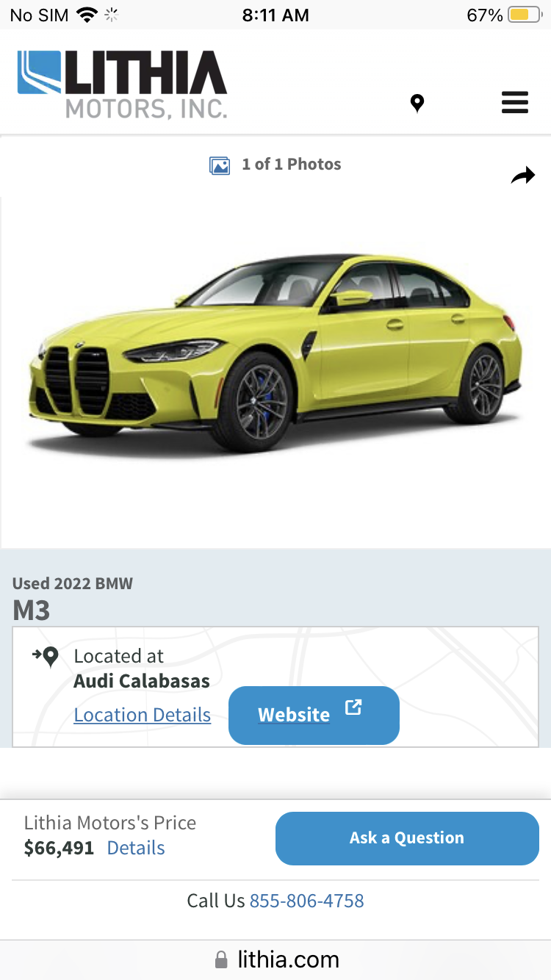551x980 pixels.
Task: Tap the 1 of 1 Photos label
Action: (292, 165)
